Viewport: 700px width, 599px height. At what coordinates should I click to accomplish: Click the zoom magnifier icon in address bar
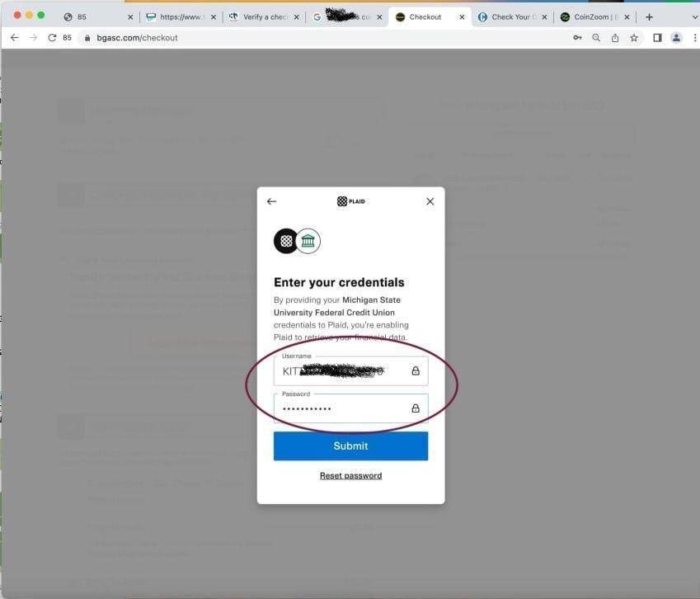coord(596,38)
